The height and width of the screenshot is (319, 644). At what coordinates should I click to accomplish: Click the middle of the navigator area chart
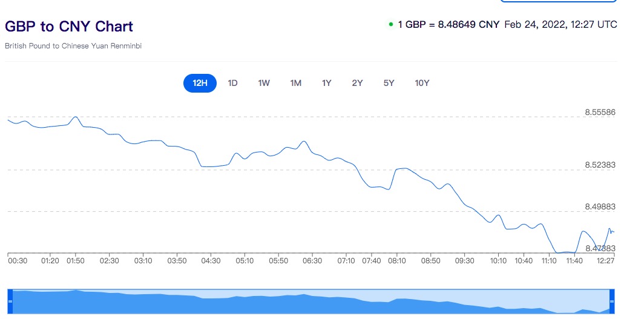310,303
